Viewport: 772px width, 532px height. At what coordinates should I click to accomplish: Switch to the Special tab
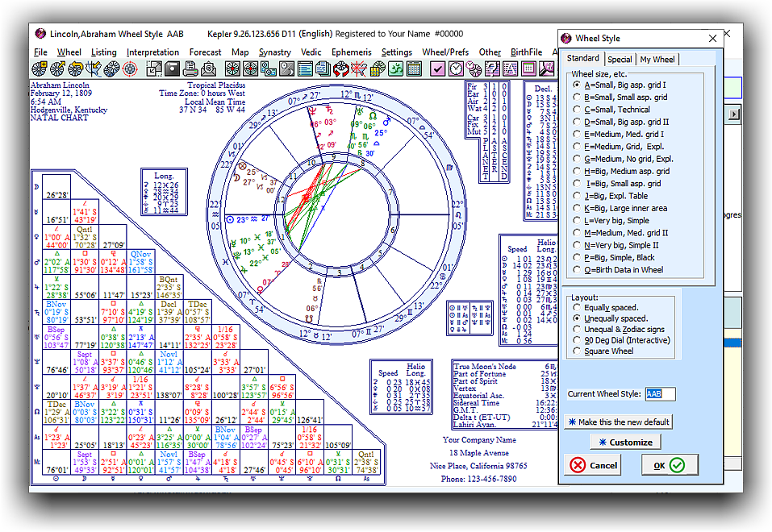pos(620,59)
